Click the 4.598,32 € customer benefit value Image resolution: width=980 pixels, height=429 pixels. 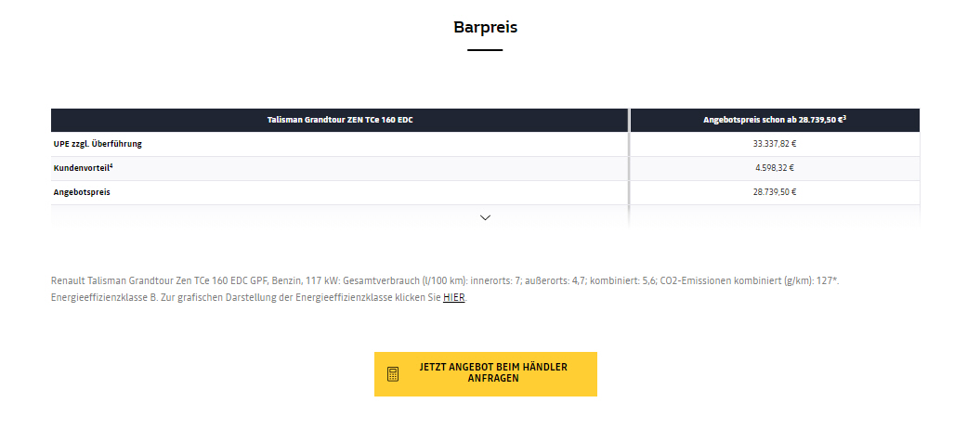click(775, 168)
